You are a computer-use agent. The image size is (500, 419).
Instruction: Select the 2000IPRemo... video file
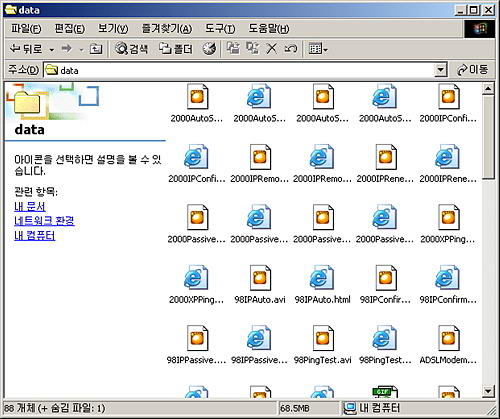(260, 164)
